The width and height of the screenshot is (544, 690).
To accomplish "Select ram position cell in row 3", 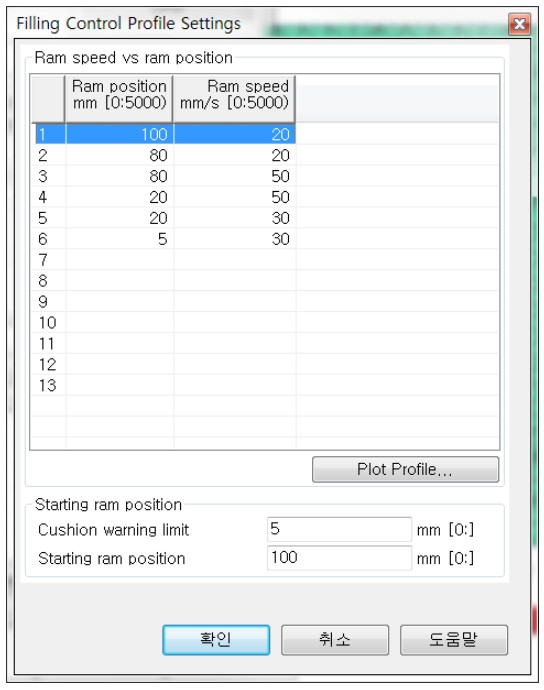I will click(x=119, y=176).
